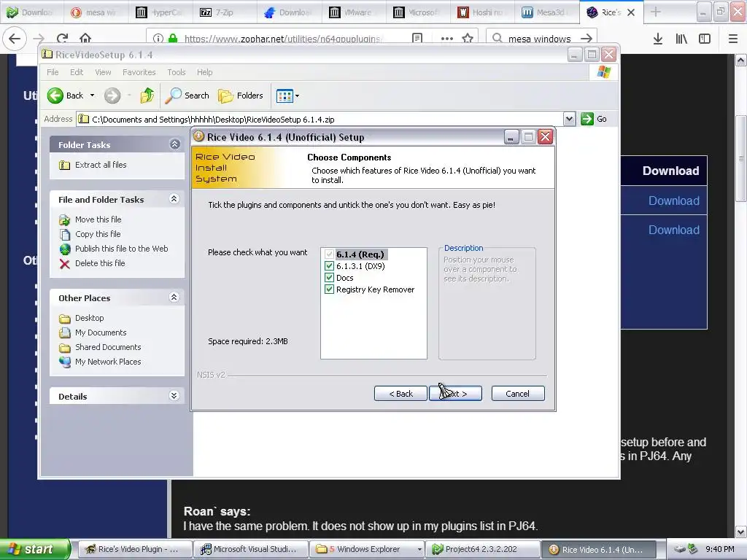The width and height of the screenshot is (747, 560).
Task: Click the installer Back button
Action: tap(400, 394)
